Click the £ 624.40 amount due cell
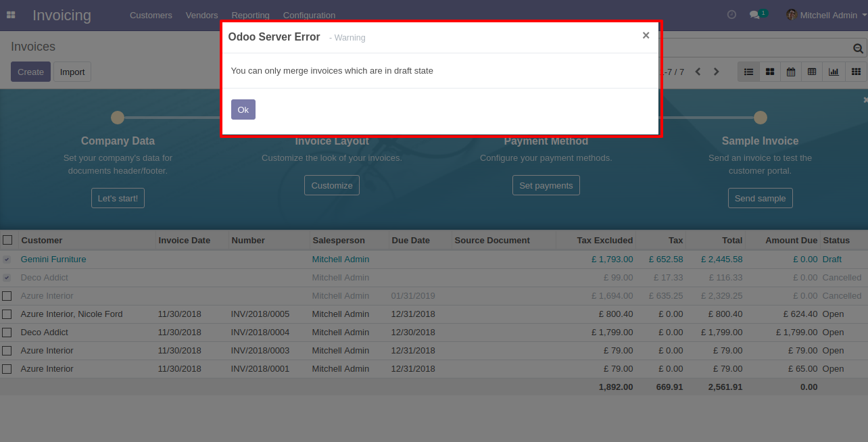Viewport: 868px width, 442px height. point(800,314)
